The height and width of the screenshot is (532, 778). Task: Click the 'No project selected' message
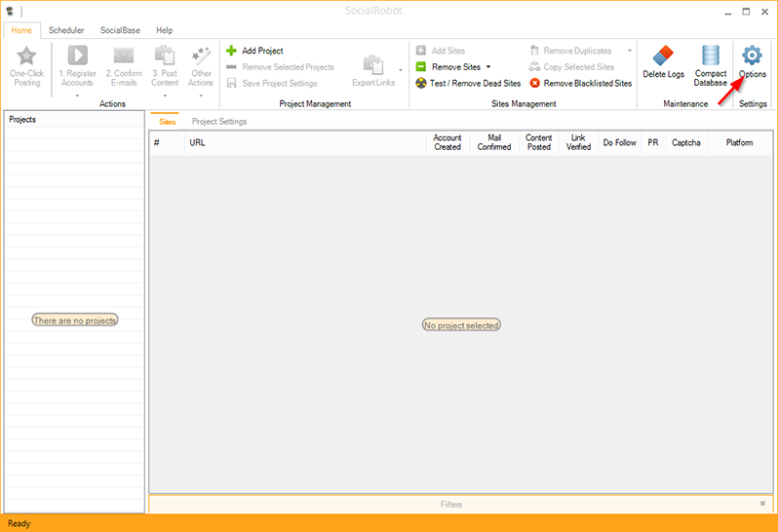pyautogui.click(x=461, y=325)
